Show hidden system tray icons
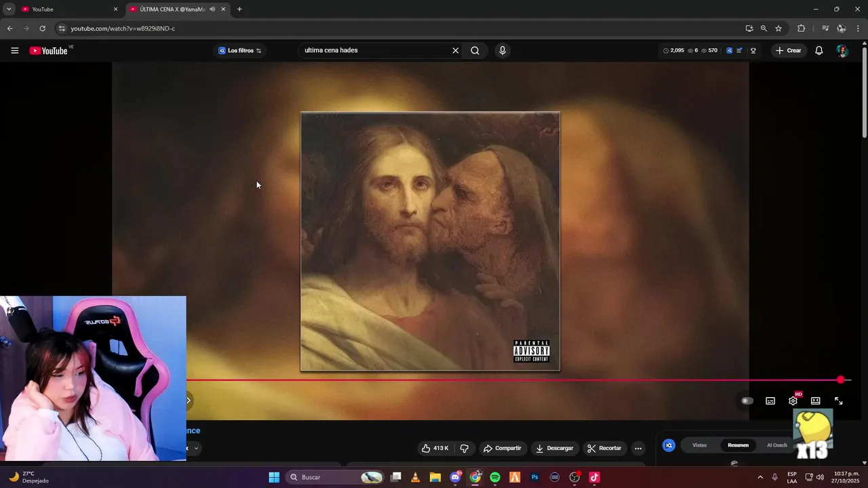 coord(759,477)
